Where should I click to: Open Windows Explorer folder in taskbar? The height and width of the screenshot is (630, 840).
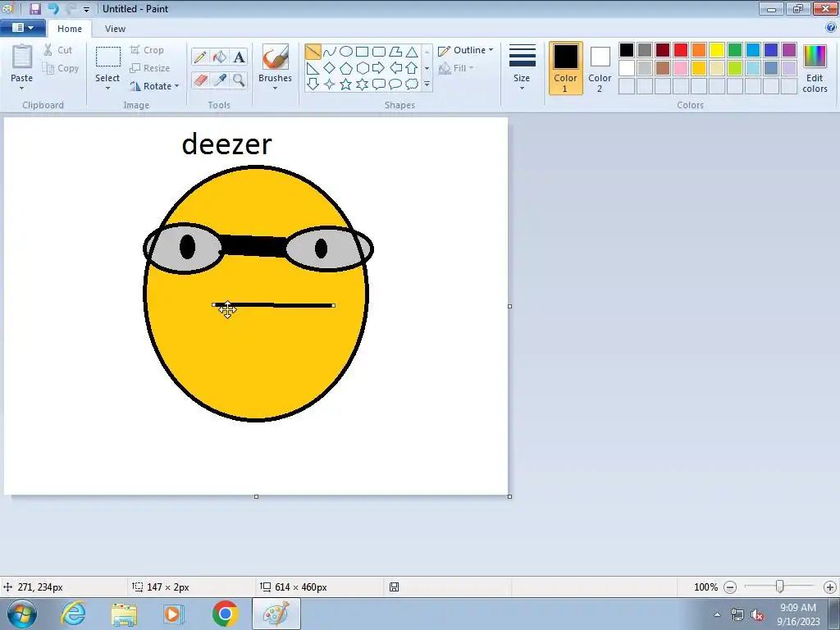tap(124, 614)
